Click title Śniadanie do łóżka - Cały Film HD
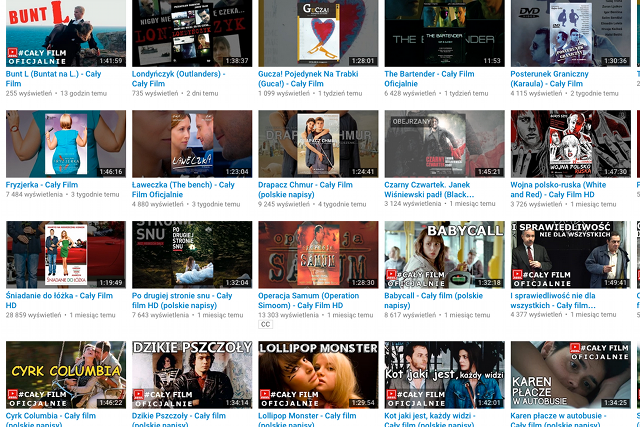 pyautogui.click(x=59, y=300)
